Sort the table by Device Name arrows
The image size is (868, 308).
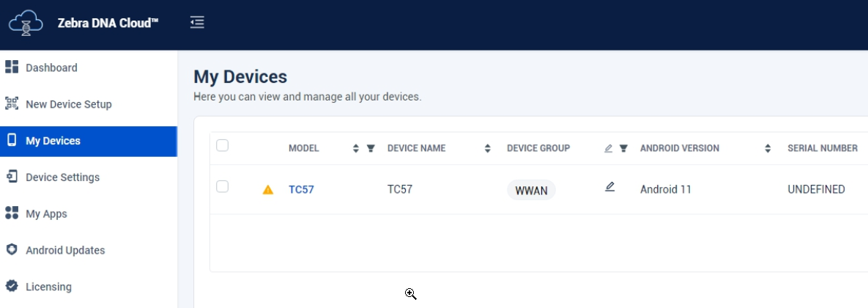pos(488,148)
